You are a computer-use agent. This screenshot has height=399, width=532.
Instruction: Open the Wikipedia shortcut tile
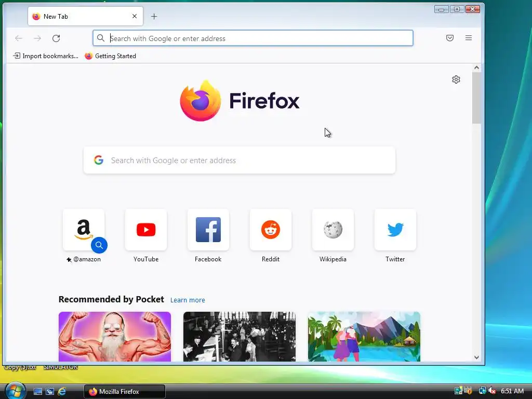click(333, 230)
